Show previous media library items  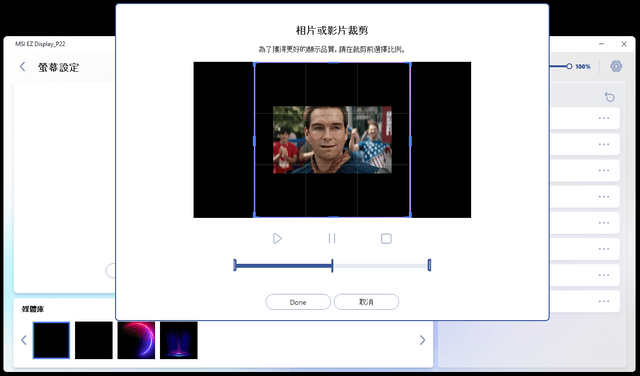24,340
